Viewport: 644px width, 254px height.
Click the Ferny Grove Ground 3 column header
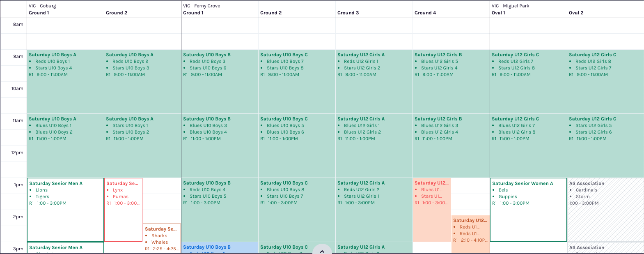click(348, 13)
